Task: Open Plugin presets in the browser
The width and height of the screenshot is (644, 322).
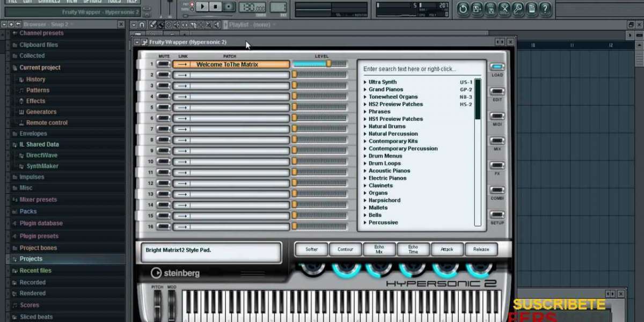Action: 39,236
